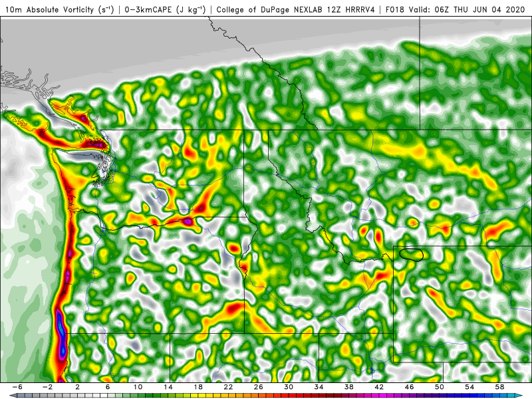Screen dimensions: 532x399
Task: Click the colorbar label "50"
Action: pos(440,387)
